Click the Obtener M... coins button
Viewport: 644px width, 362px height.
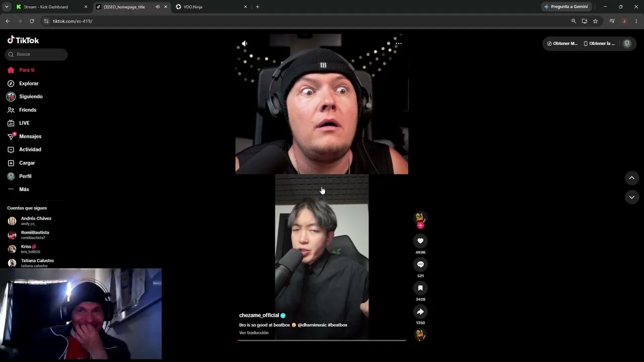(x=562, y=44)
